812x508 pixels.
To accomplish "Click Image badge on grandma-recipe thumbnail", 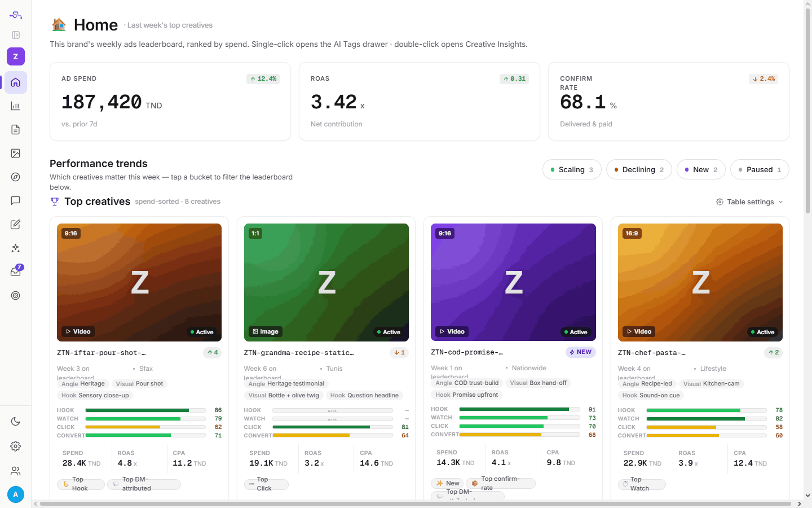I will 266,331.
